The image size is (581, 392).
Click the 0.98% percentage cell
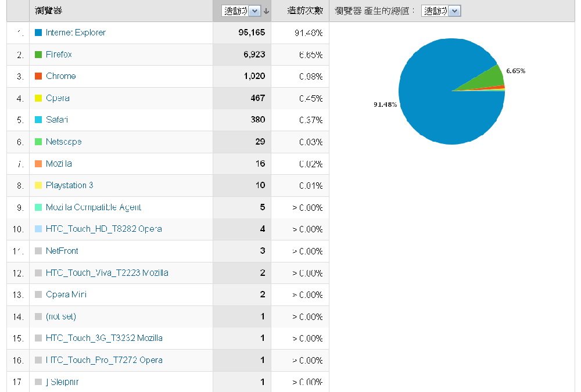pyautogui.click(x=311, y=76)
